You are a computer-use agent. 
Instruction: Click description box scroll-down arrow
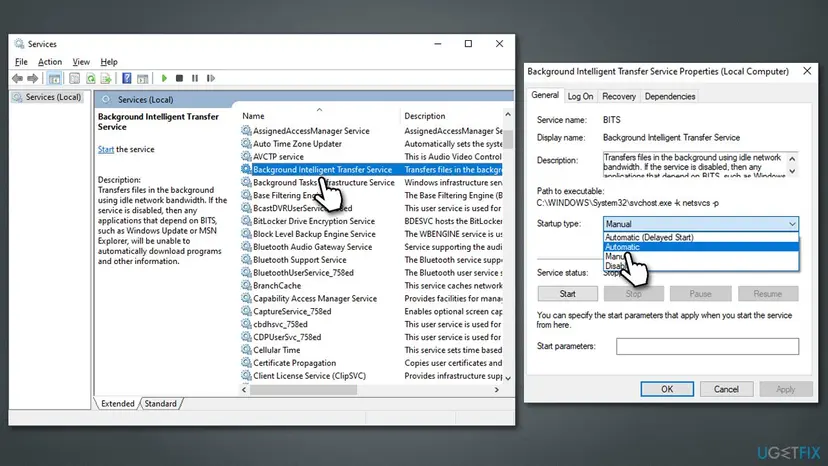pos(792,171)
